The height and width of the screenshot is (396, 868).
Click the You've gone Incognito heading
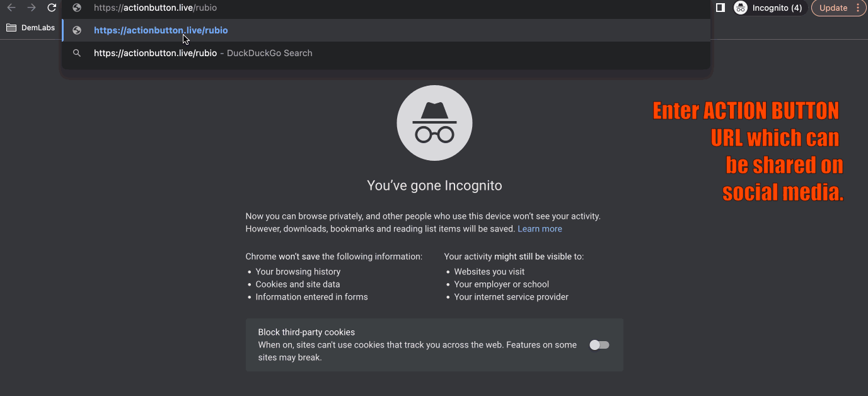434,185
